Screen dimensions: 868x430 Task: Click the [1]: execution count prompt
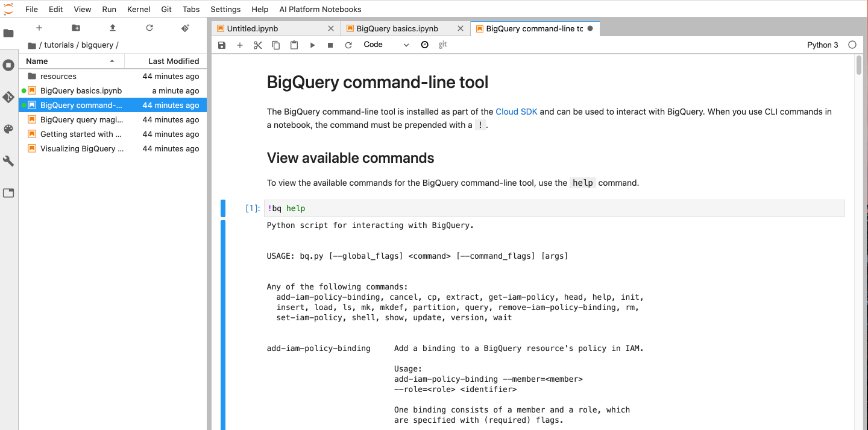[253, 209]
